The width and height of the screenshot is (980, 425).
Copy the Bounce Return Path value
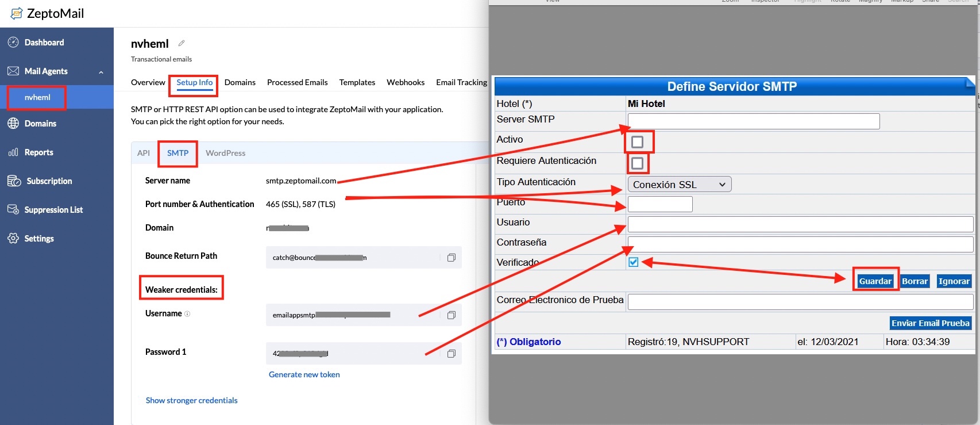[451, 258]
